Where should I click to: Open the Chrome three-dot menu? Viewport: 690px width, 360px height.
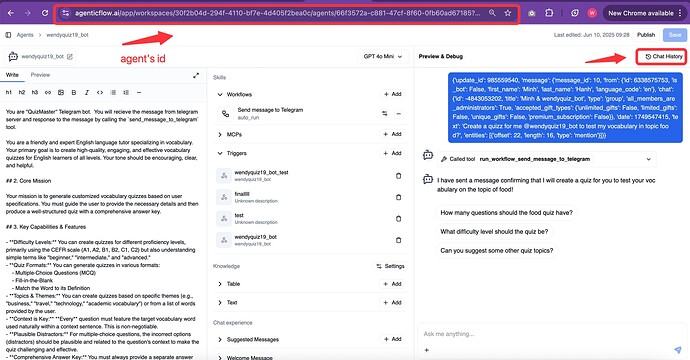[x=680, y=13]
